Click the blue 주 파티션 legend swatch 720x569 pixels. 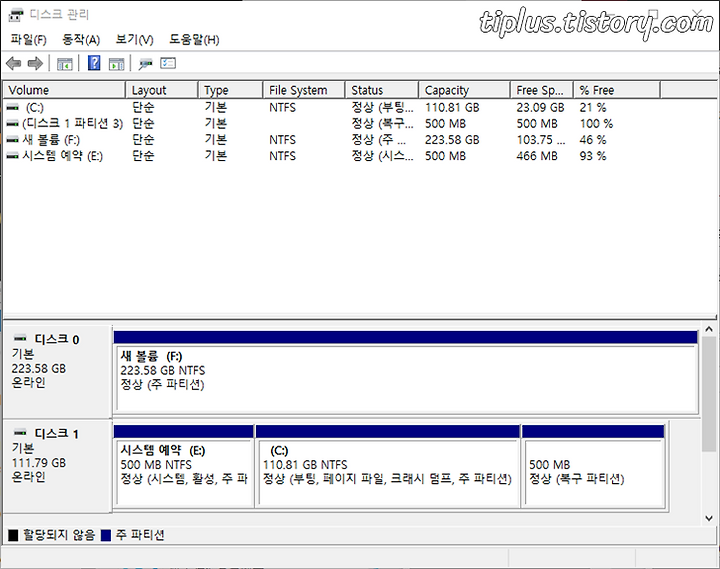pos(106,535)
